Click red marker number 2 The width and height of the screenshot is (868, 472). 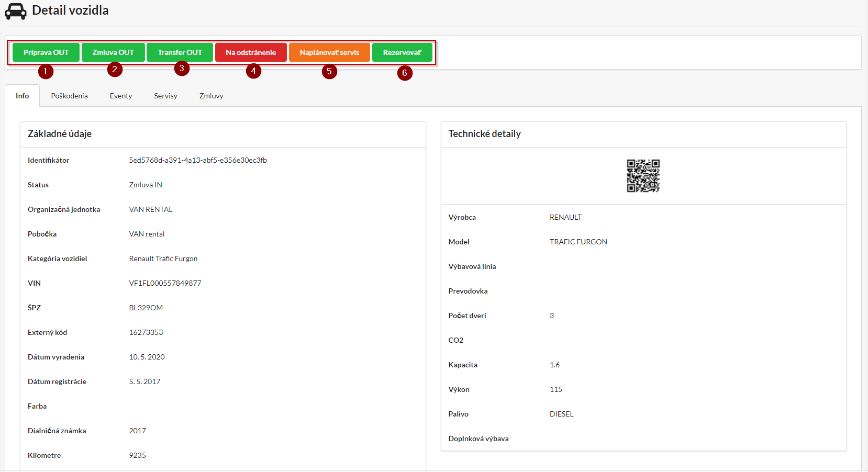[115, 69]
